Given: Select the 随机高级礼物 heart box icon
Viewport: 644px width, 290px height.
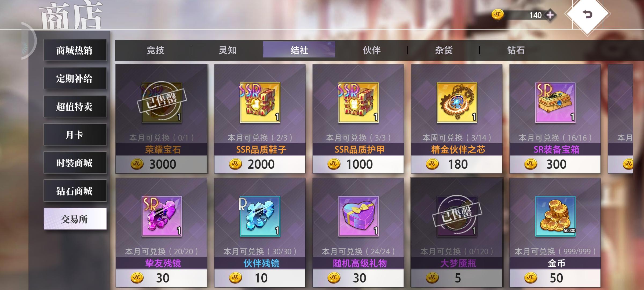Looking at the screenshot, I should 358,216.
